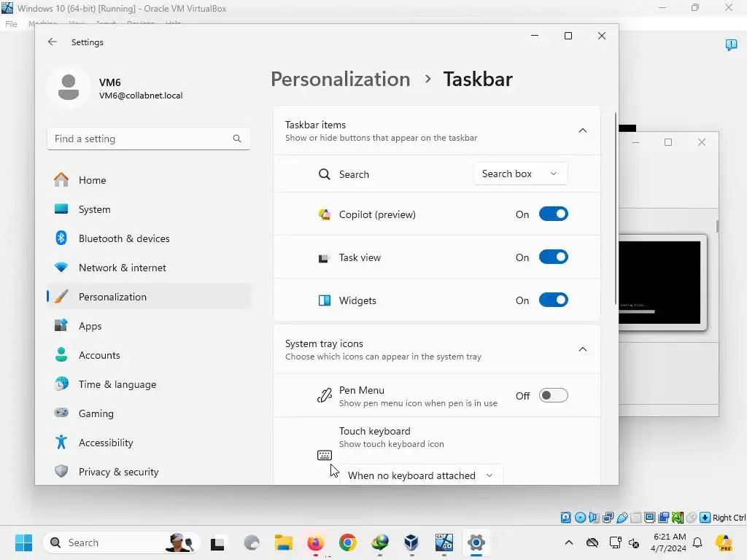Click the VM6 user account avatar

pyautogui.click(x=69, y=87)
